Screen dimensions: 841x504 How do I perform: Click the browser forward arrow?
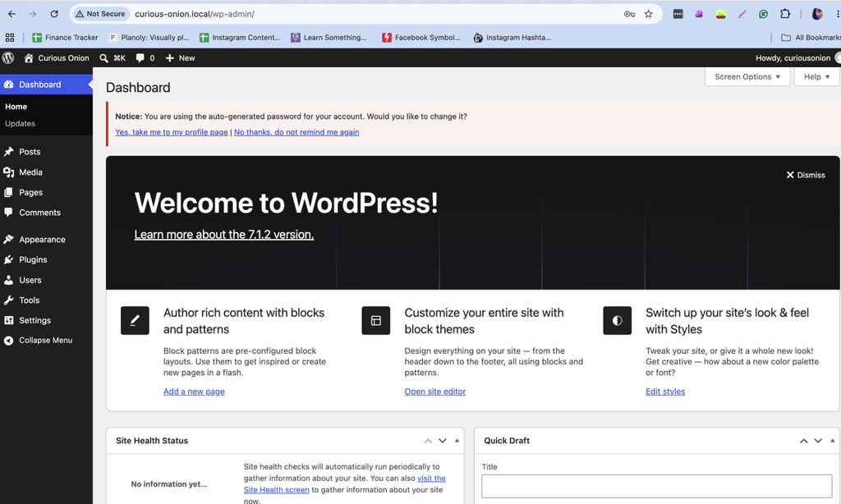pyautogui.click(x=33, y=14)
